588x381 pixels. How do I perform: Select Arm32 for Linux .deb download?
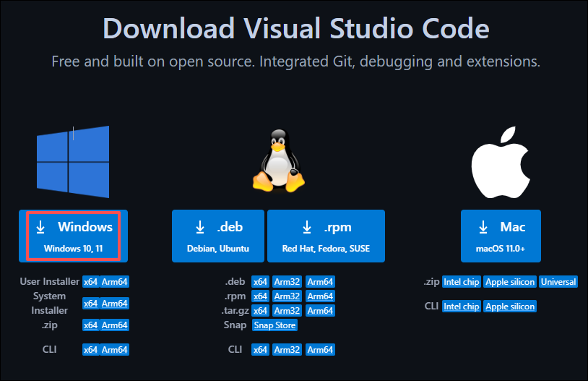pos(287,282)
